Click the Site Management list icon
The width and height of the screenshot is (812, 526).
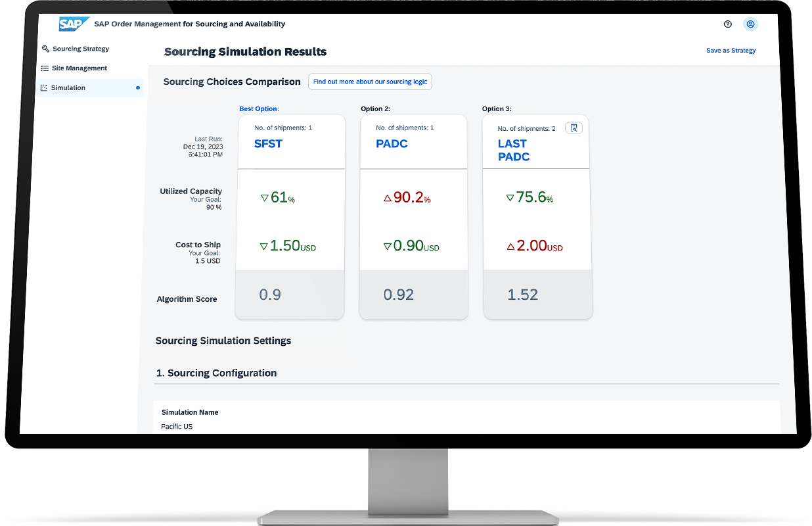(x=43, y=68)
